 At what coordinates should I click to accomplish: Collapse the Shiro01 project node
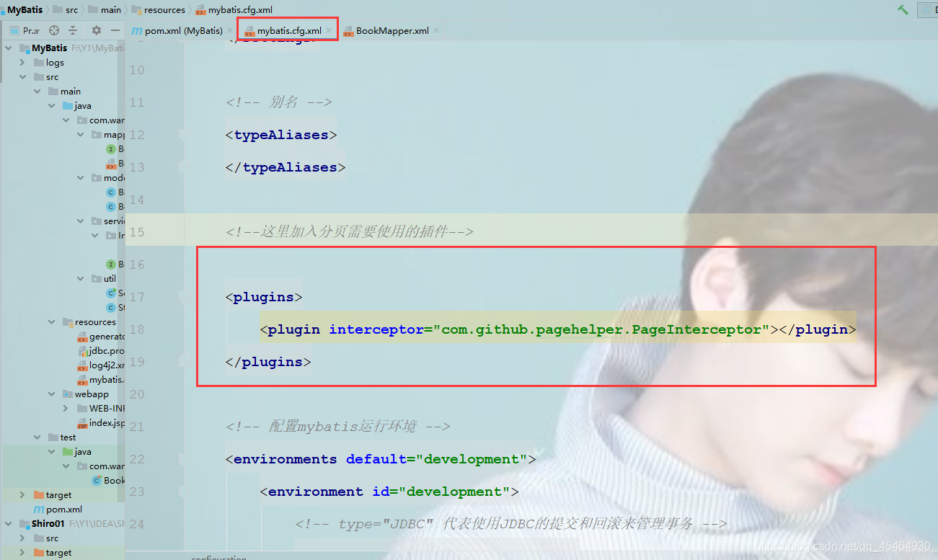pos(9,524)
